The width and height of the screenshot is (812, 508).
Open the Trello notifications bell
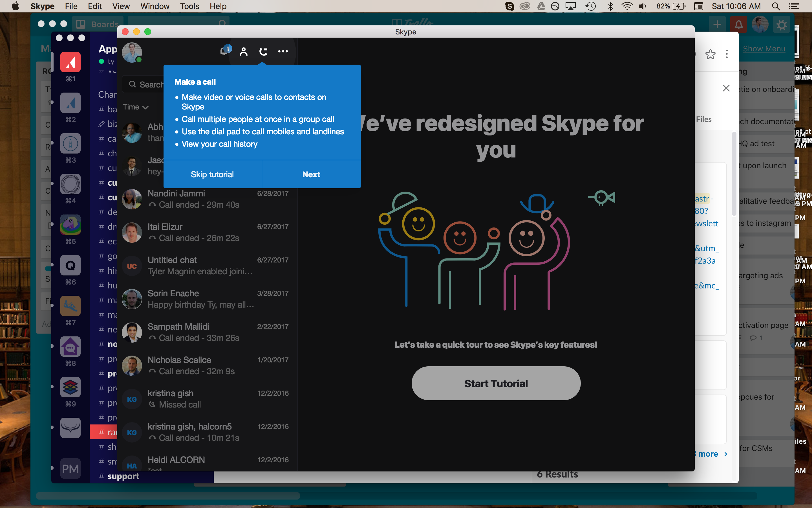click(738, 24)
